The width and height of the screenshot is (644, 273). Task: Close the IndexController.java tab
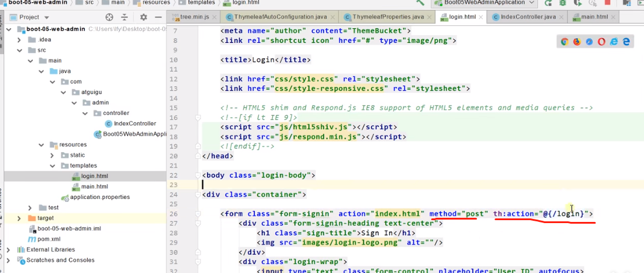tap(561, 17)
